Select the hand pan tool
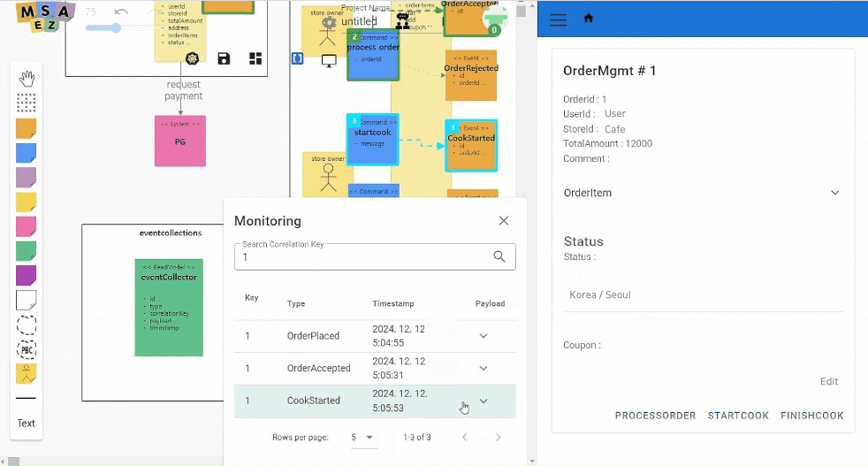The height and width of the screenshot is (466, 868). pos(27,79)
